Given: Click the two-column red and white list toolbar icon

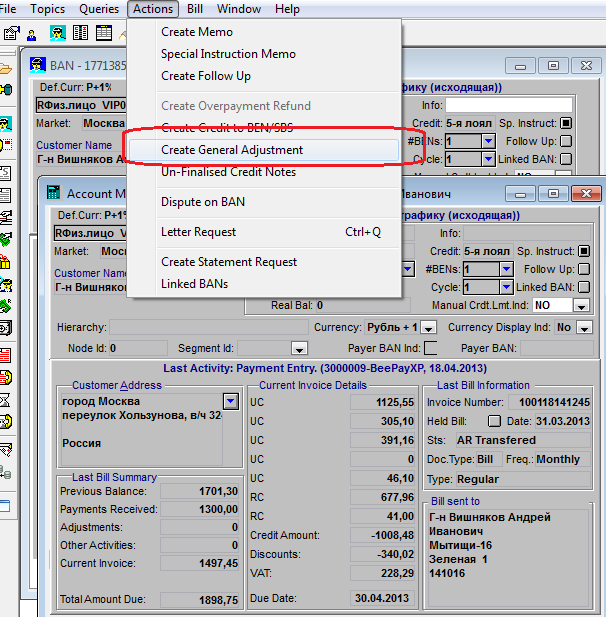Looking at the screenshot, I should pos(80,33).
